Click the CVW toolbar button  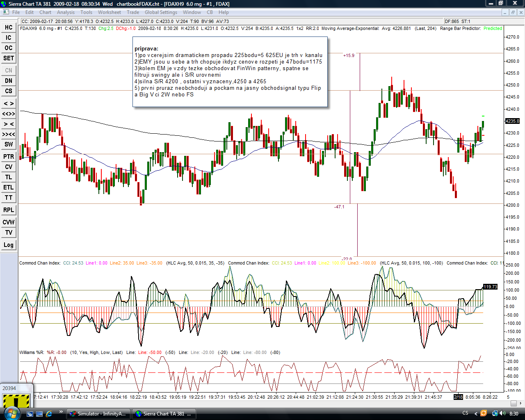pyautogui.click(x=9, y=222)
